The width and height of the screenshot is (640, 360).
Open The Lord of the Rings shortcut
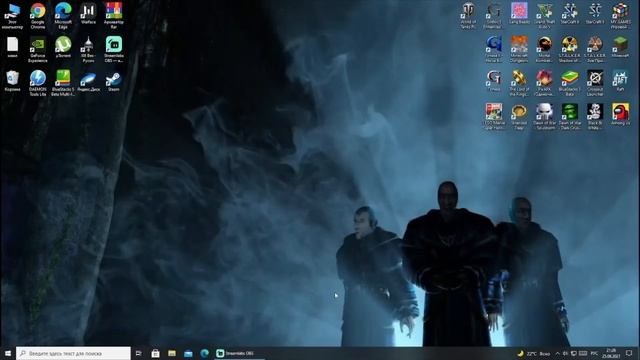pyautogui.click(x=519, y=83)
